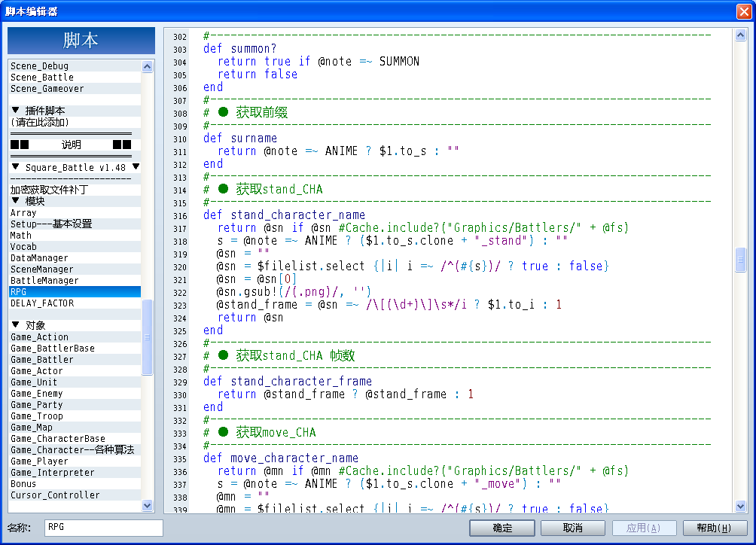Image resolution: width=756 pixels, height=545 pixels.
Task: Click code line 'def stand_character_name'
Action: point(284,215)
